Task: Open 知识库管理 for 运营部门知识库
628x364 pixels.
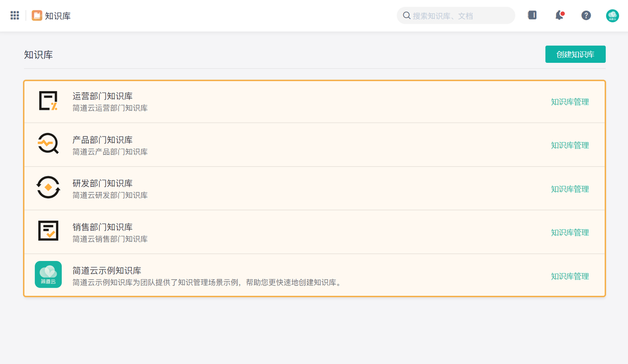Action: click(x=570, y=102)
